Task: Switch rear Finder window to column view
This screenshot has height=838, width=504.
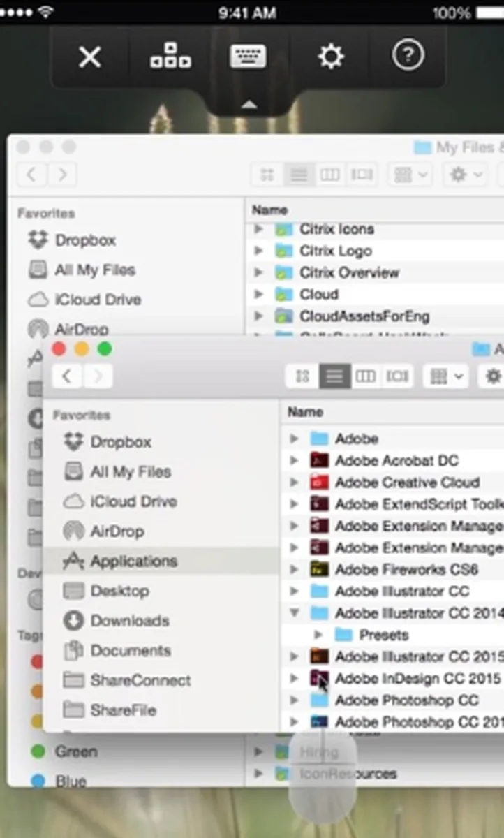Action: (x=329, y=175)
